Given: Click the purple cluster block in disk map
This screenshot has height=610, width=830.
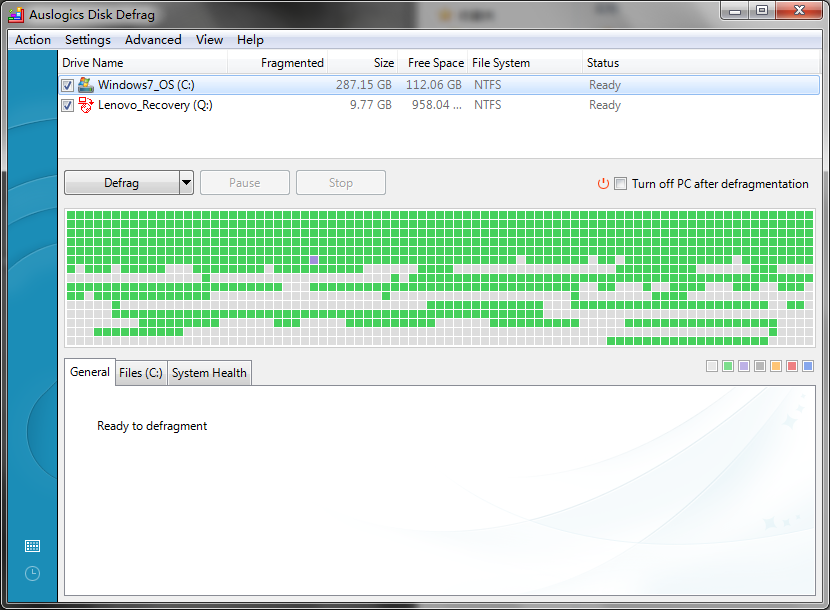Looking at the screenshot, I should pyautogui.click(x=314, y=260).
